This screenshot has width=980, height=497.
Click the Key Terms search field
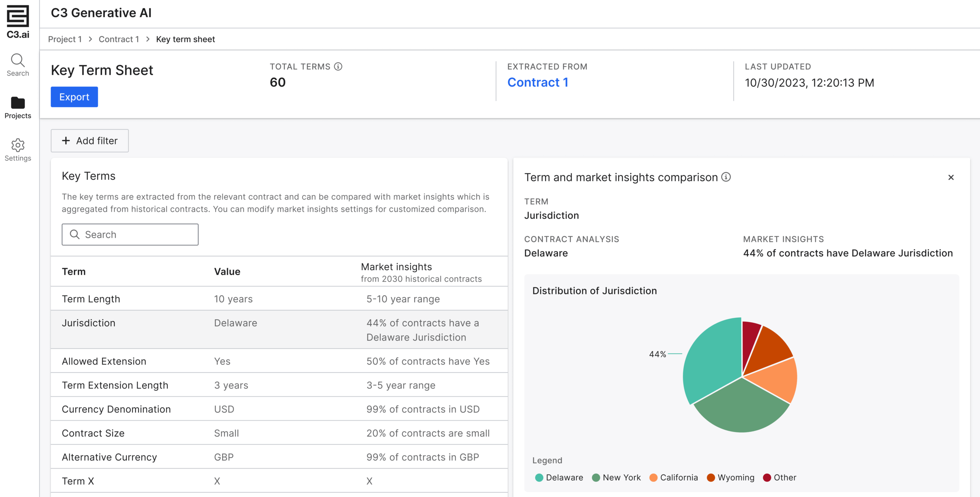tap(130, 235)
